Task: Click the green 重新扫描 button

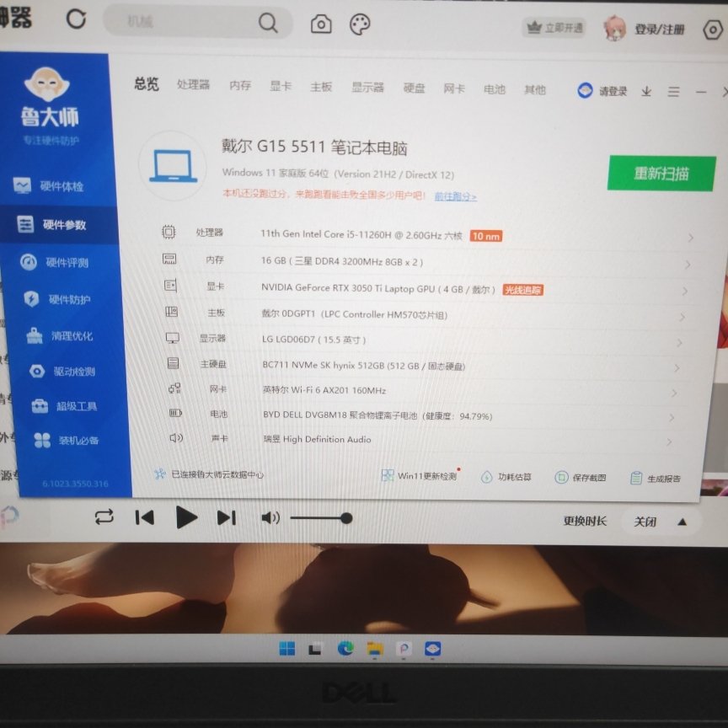Action: pyautogui.click(x=661, y=174)
